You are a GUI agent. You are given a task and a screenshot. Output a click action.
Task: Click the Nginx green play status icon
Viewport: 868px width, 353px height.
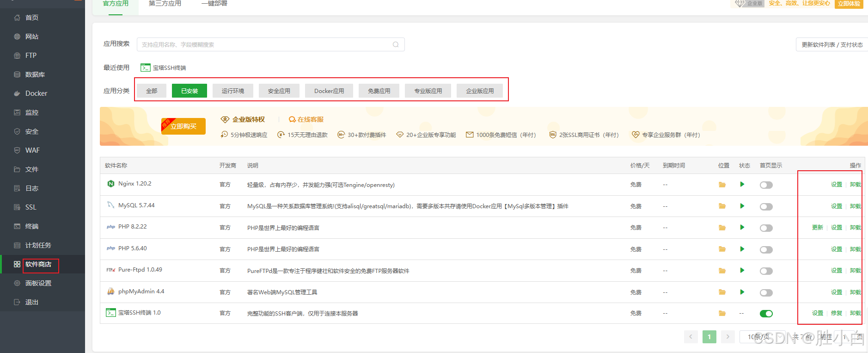[742, 184]
